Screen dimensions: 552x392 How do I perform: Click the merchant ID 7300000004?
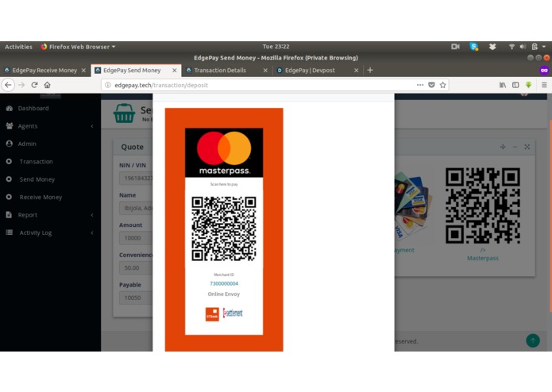pos(224,284)
